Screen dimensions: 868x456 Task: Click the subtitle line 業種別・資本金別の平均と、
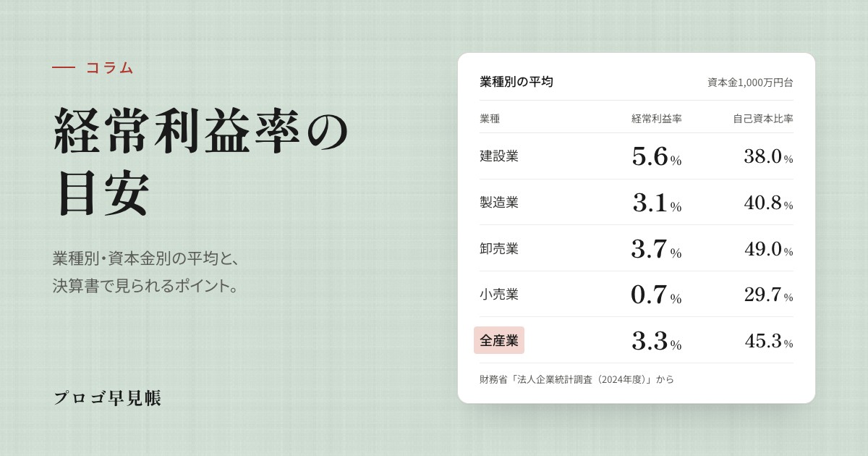coord(146,258)
